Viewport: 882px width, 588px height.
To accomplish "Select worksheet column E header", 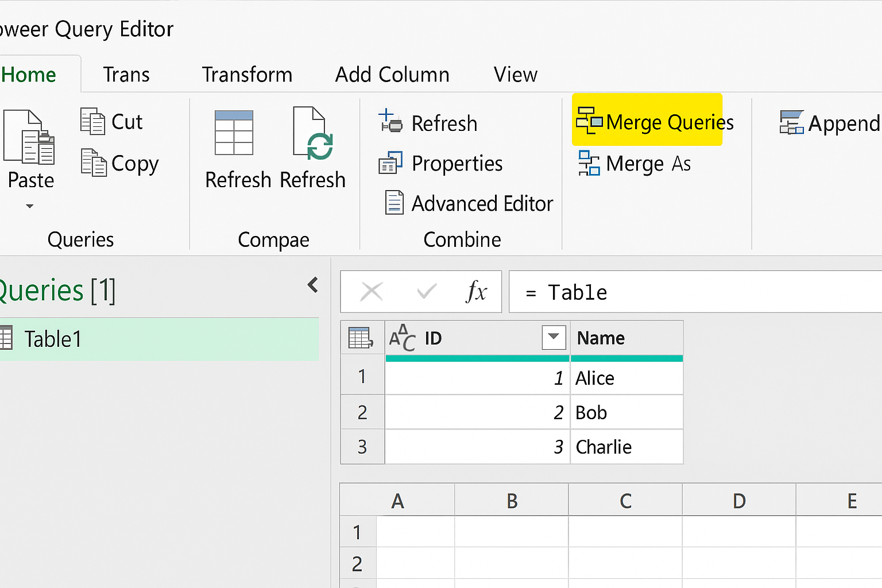I will click(x=840, y=501).
